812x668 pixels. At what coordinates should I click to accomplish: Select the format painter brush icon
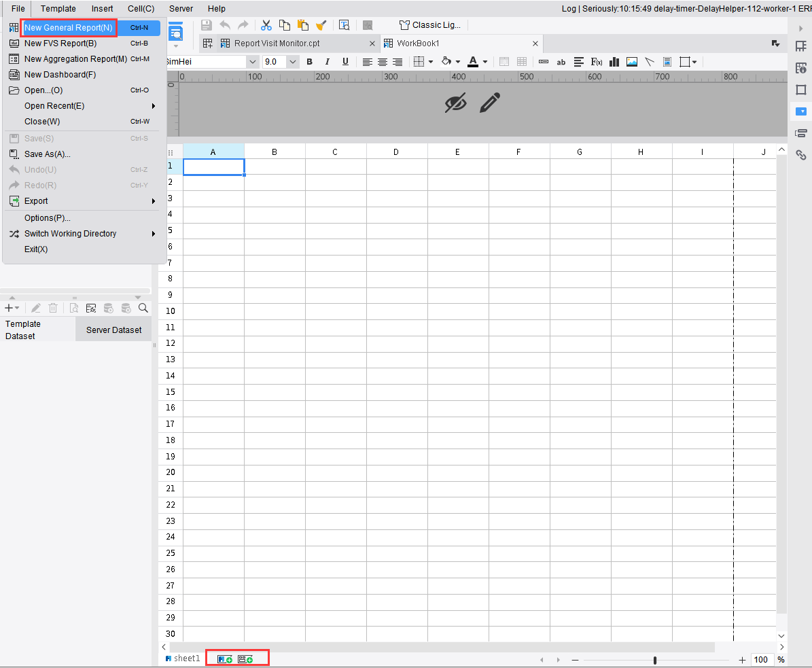pyautogui.click(x=321, y=25)
